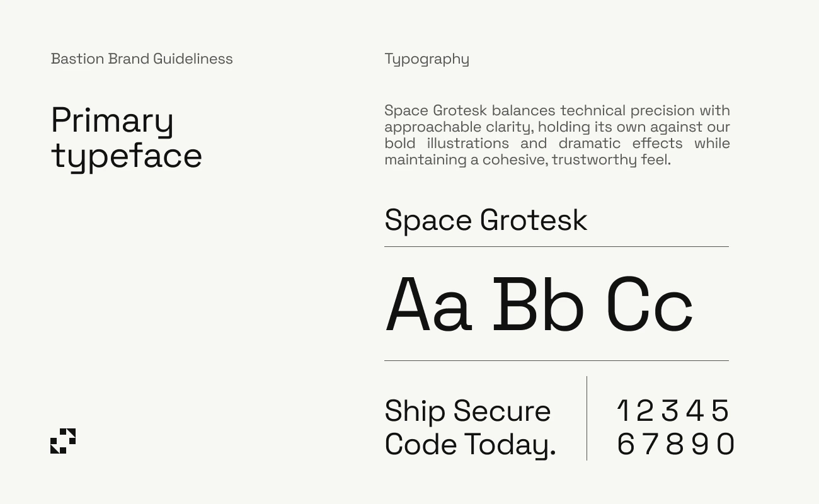
Task: Select the Typography section label
Action: point(427,59)
